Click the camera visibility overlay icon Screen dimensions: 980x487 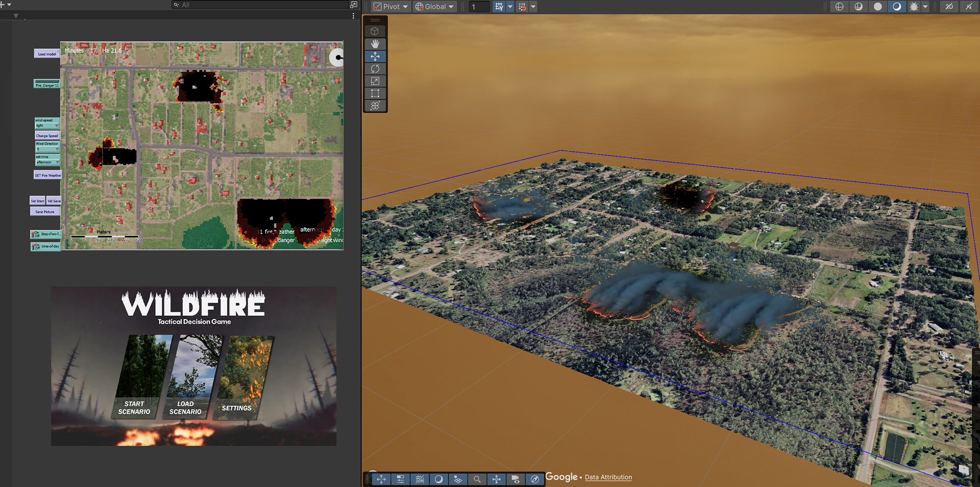tap(516, 479)
